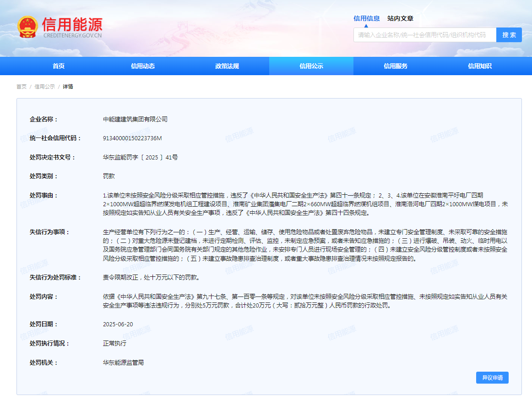The width and height of the screenshot is (532, 401).
Task: Click the 统一社会信用代码 field label
Action: [x=56, y=138]
